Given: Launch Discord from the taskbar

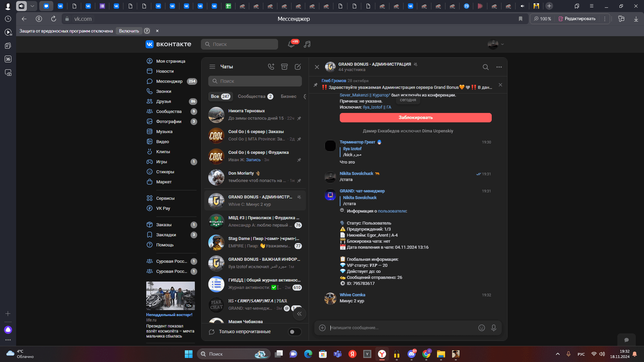Looking at the screenshot, I should pos(412,354).
